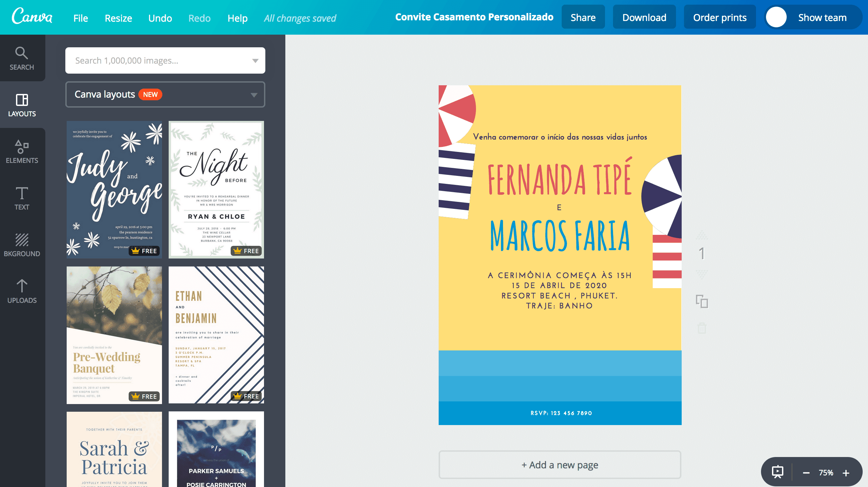Select the Ethan and Benjamin layout
This screenshot has height=487, width=868.
[216, 335]
